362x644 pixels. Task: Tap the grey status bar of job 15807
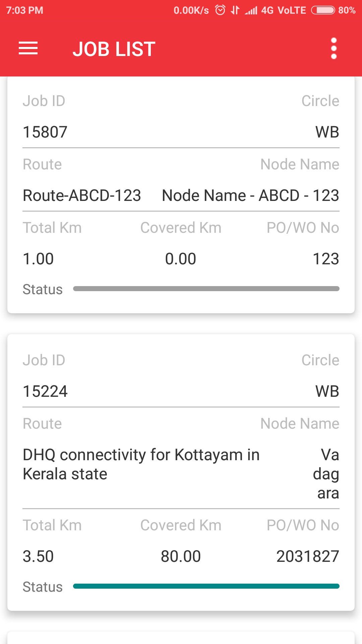pos(206,289)
